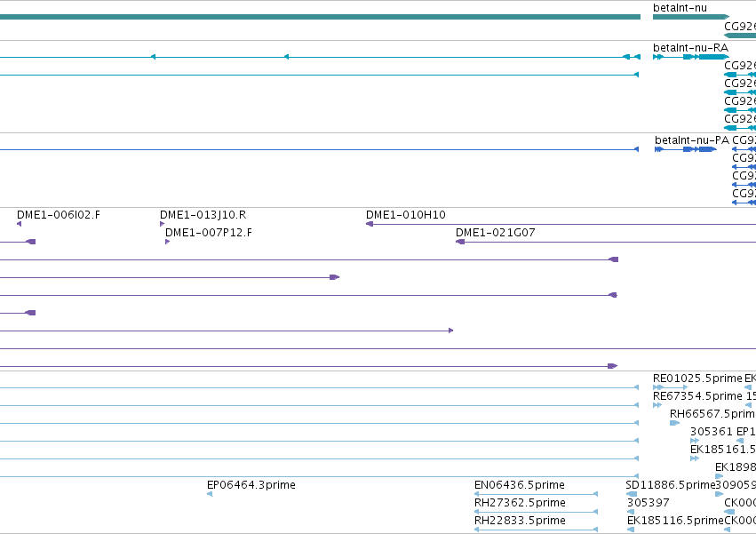Screen dimensions: 756x534
Task: Select the arrow glyph under EK185116.5prime
Action: 631,530
